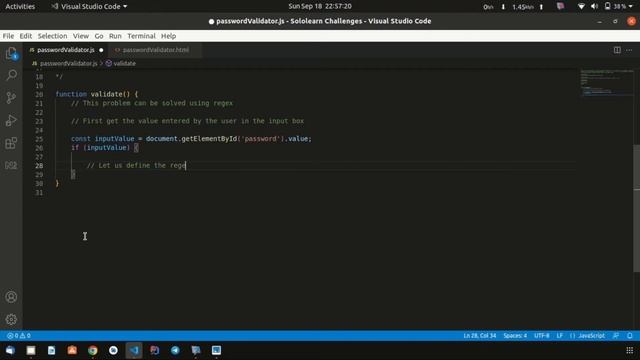
Task: Click the Thunderbird mail icon in the dock
Action: (10, 350)
